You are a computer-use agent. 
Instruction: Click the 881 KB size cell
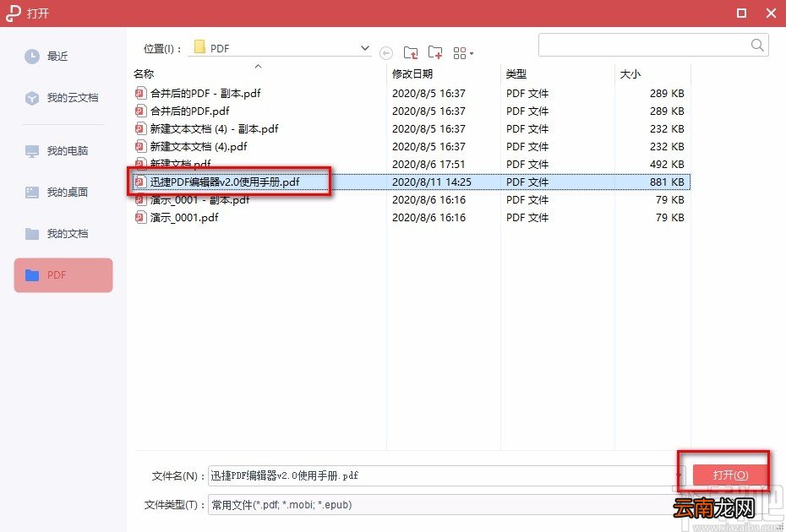667,182
